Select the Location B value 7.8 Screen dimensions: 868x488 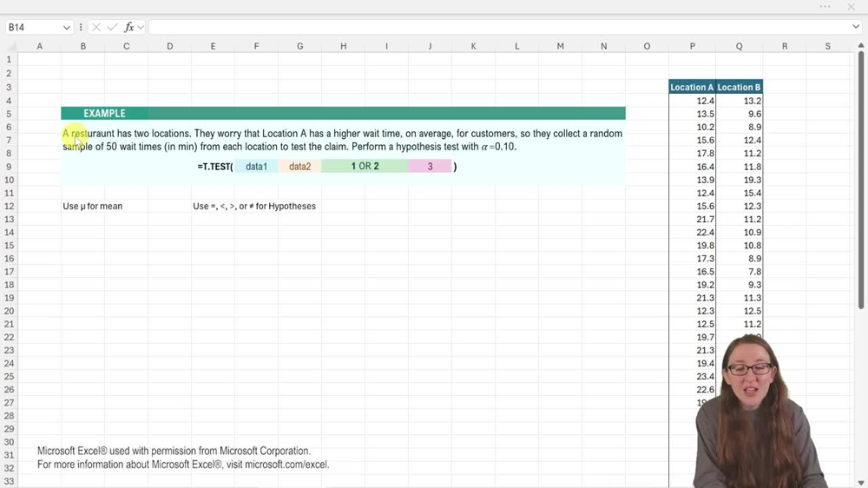[x=739, y=272]
